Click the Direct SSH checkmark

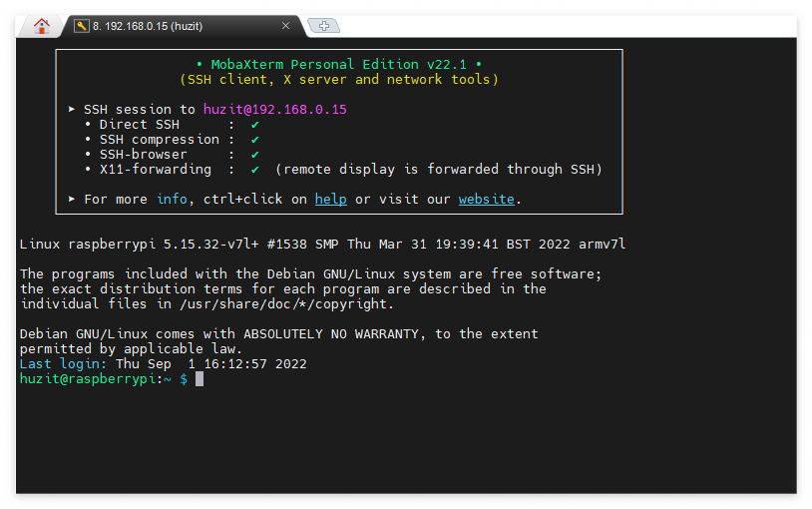point(254,125)
